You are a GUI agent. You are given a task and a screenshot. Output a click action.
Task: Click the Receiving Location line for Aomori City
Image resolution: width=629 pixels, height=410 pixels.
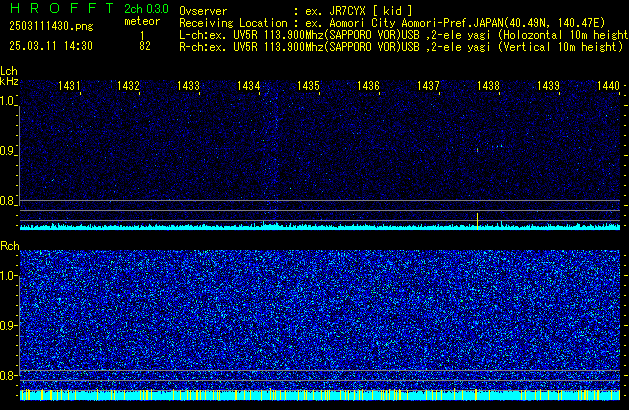point(392,23)
